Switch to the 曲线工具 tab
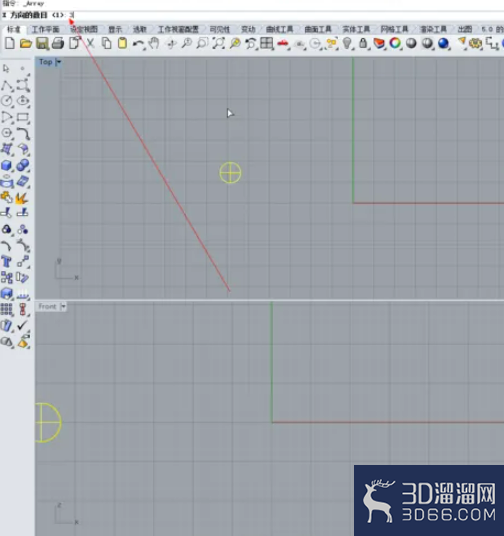This screenshot has width=504, height=536. pos(280,29)
